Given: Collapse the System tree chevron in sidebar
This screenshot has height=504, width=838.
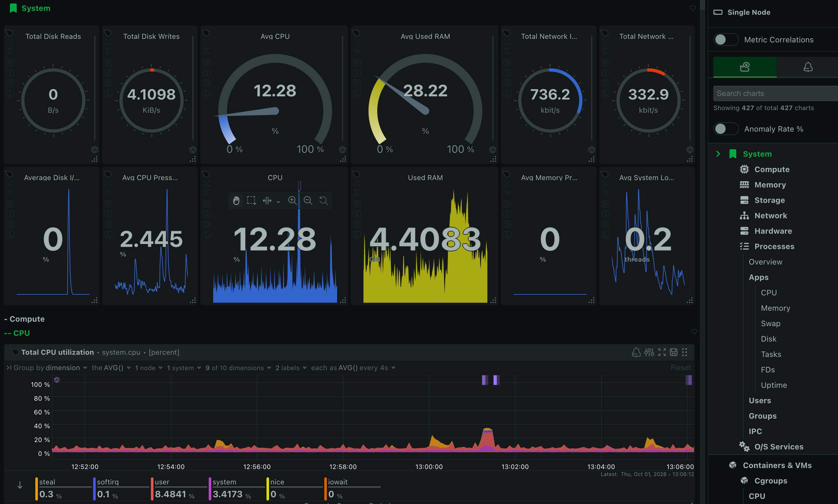Looking at the screenshot, I should 718,154.
